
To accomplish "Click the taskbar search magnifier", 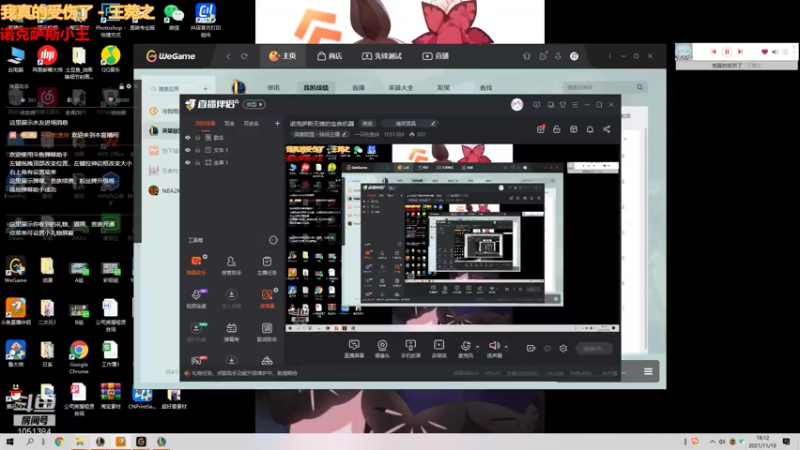I will tap(30, 442).
